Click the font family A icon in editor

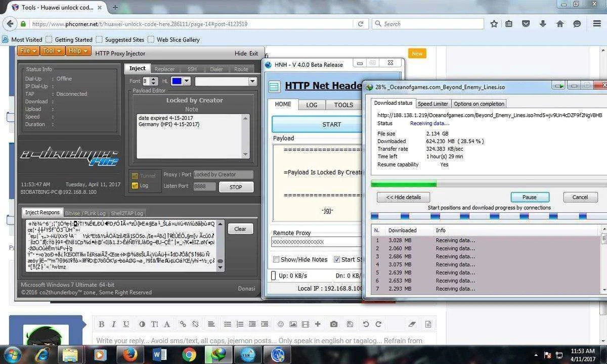(x=167, y=324)
